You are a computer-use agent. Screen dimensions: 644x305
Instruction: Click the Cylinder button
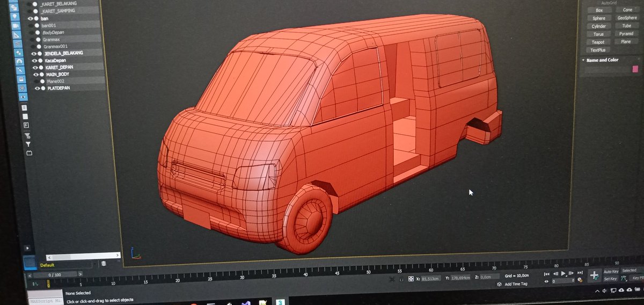(x=598, y=26)
